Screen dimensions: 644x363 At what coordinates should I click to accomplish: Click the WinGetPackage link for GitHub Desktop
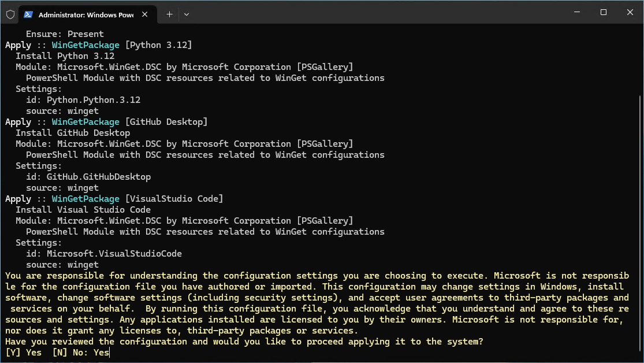85,122
